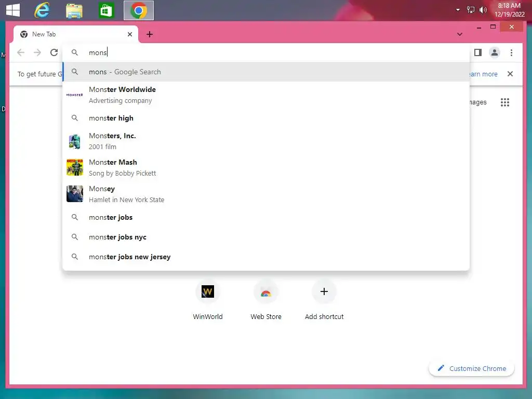The image size is (532, 399).
Task: Pick Monster Mash song suggestion
Action: click(x=267, y=168)
